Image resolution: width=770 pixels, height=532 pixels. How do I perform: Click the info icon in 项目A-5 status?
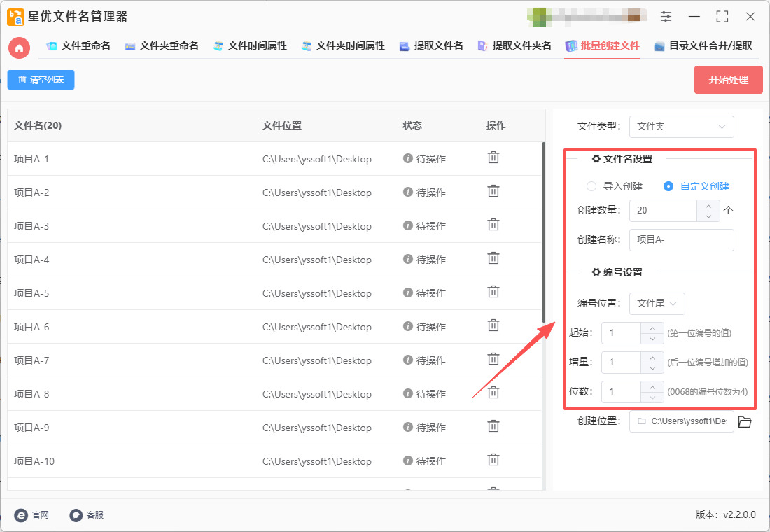[407, 293]
